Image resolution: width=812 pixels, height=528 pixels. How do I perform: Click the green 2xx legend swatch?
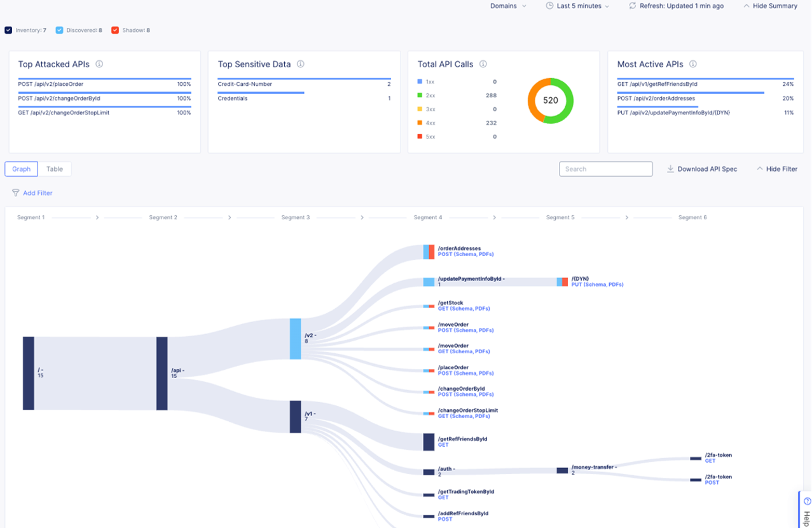420,95
